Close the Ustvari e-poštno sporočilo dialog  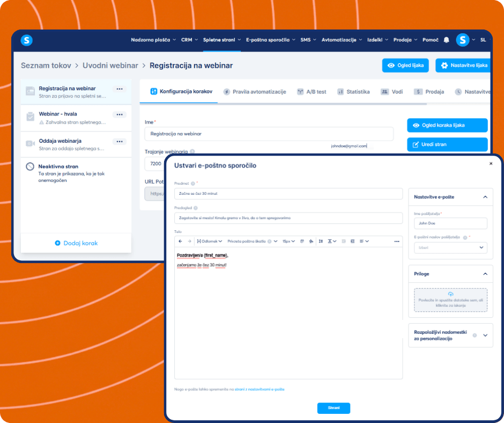coord(491,164)
